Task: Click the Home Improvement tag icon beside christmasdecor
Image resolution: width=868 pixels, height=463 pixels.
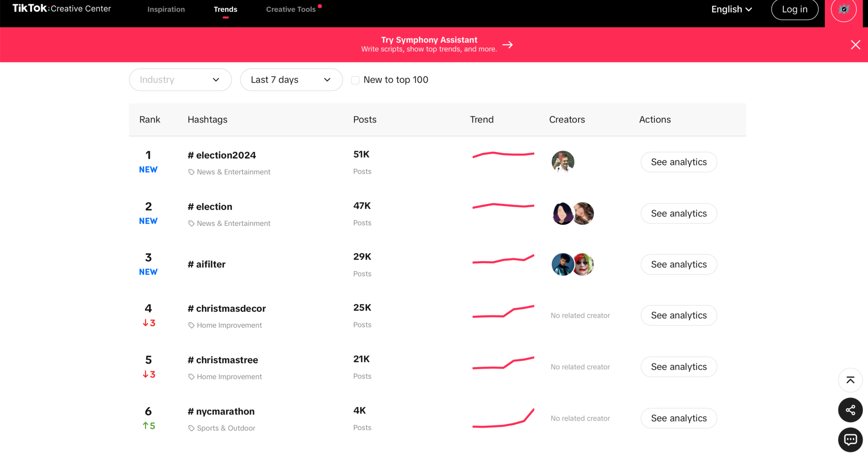Action: (x=191, y=325)
